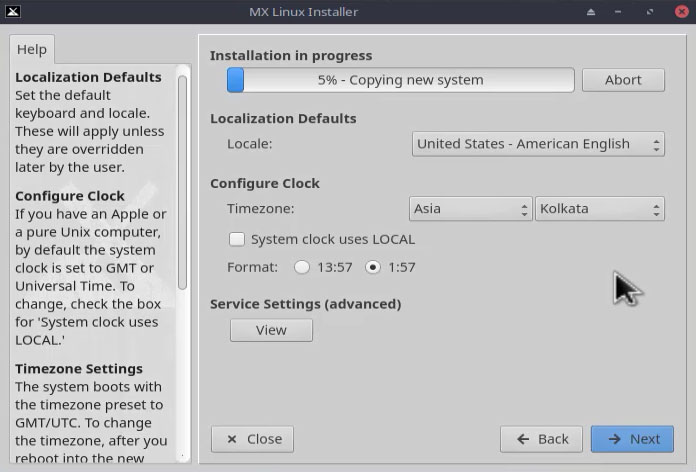
Task: Close the installer with the red X icon
Action: tap(682, 12)
